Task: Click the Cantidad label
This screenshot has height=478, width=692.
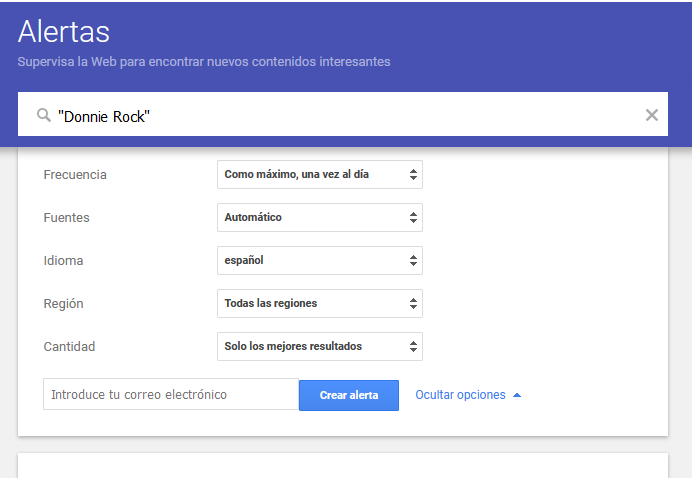Action: pos(68,347)
